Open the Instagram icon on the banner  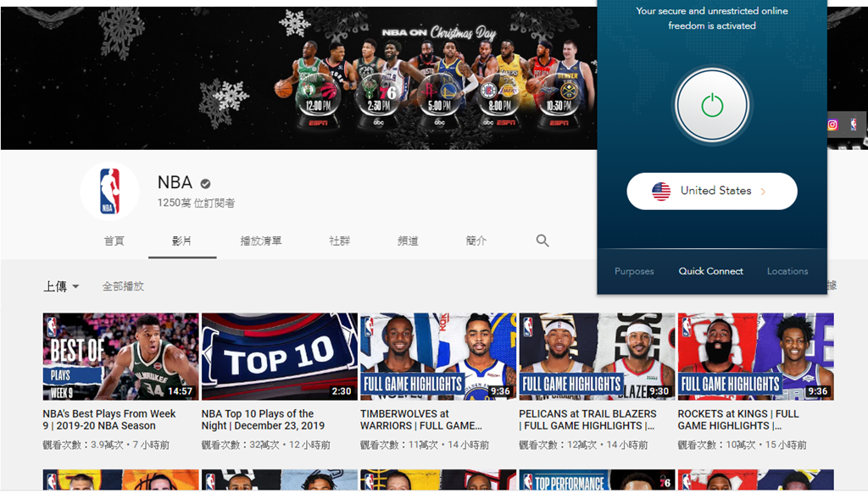coord(832,125)
